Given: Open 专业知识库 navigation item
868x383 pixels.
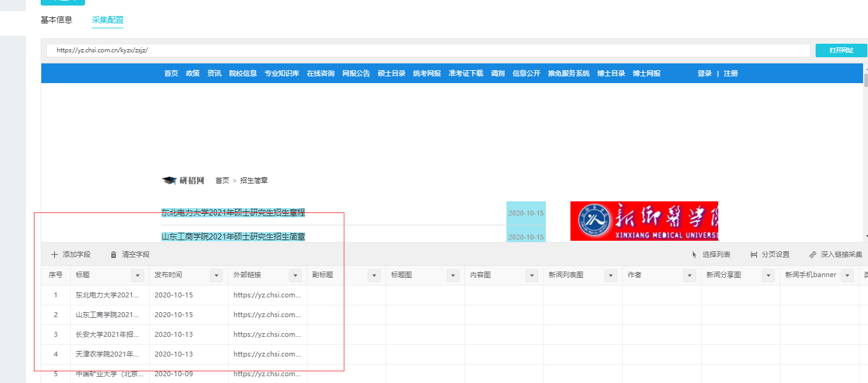Looking at the screenshot, I should 282,73.
